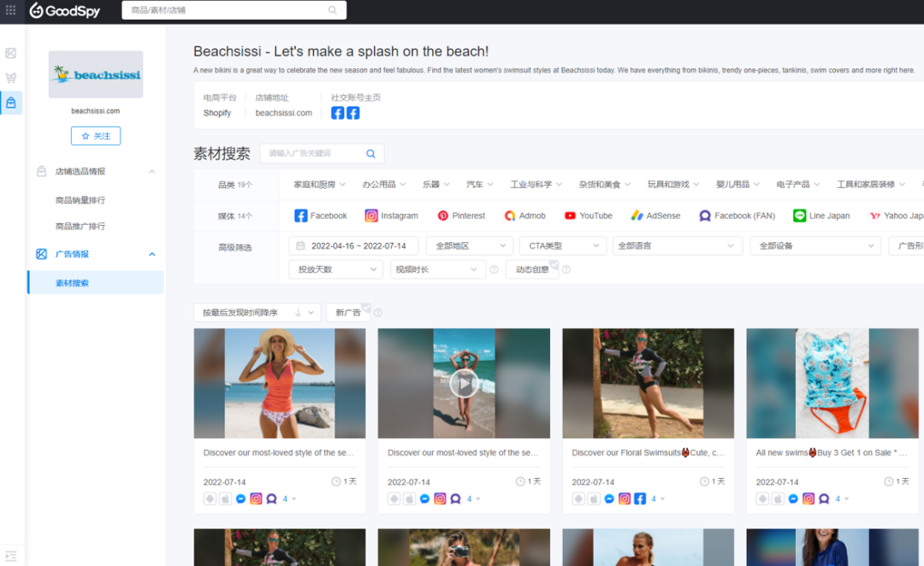Image resolution: width=924 pixels, height=566 pixels.
Task: Filter media by Instagram
Action: 391,215
